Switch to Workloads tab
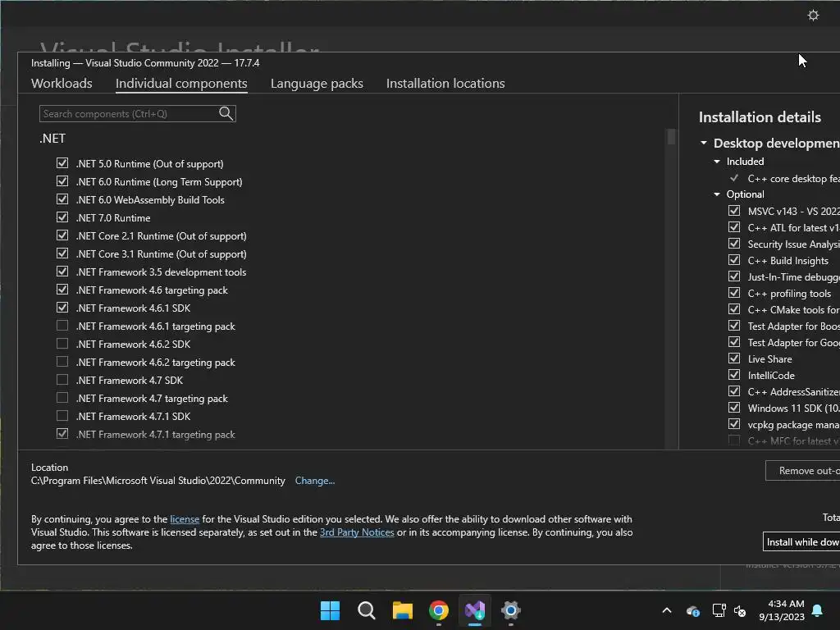This screenshot has width=840, height=630. pos(62,83)
